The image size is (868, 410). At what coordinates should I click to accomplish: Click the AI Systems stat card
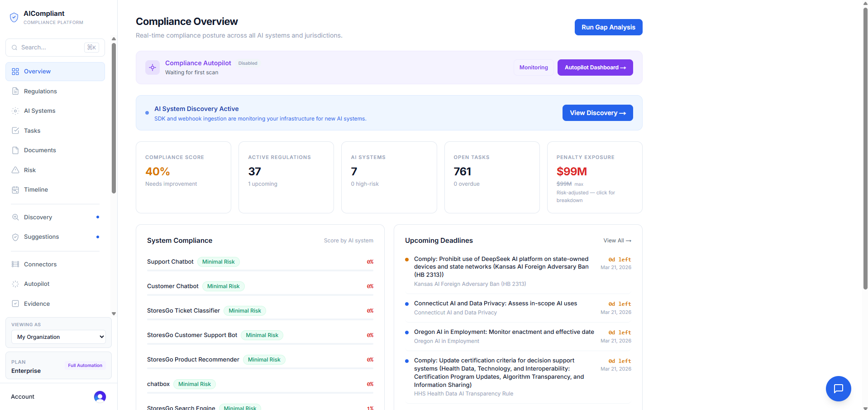click(x=389, y=177)
